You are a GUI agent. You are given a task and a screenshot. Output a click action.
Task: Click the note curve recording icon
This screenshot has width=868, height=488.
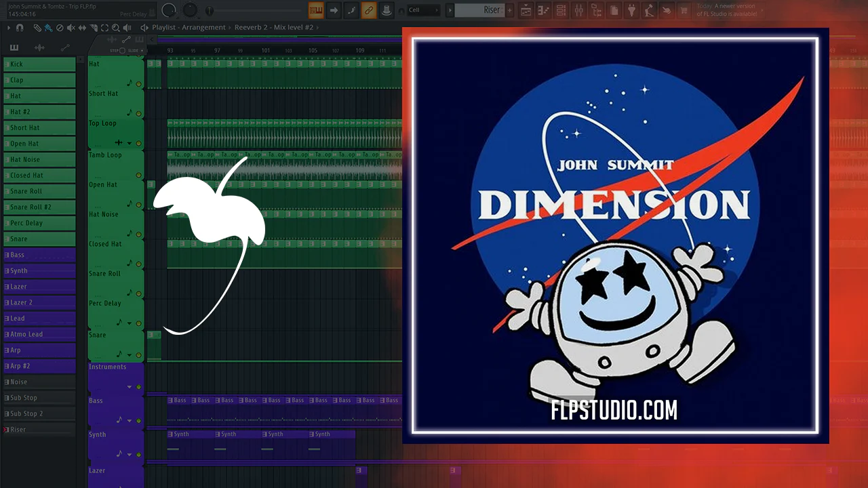[351, 10]
